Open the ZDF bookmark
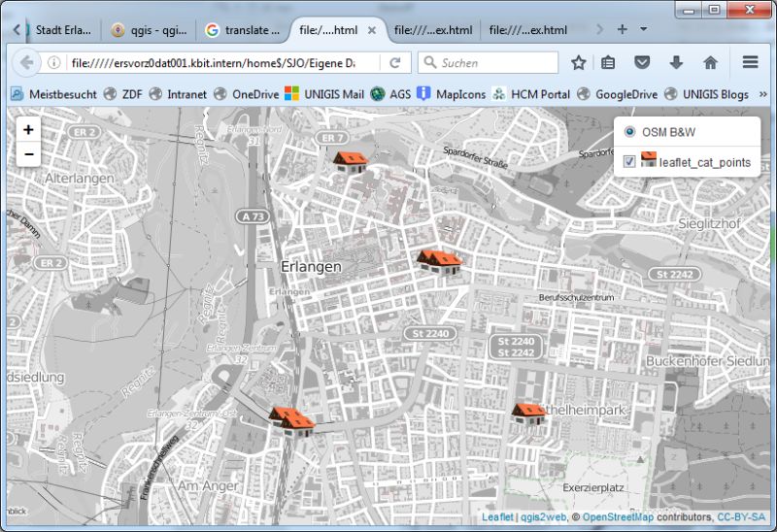The width and height of the screenshot is (777, 532). coord(123,94)
